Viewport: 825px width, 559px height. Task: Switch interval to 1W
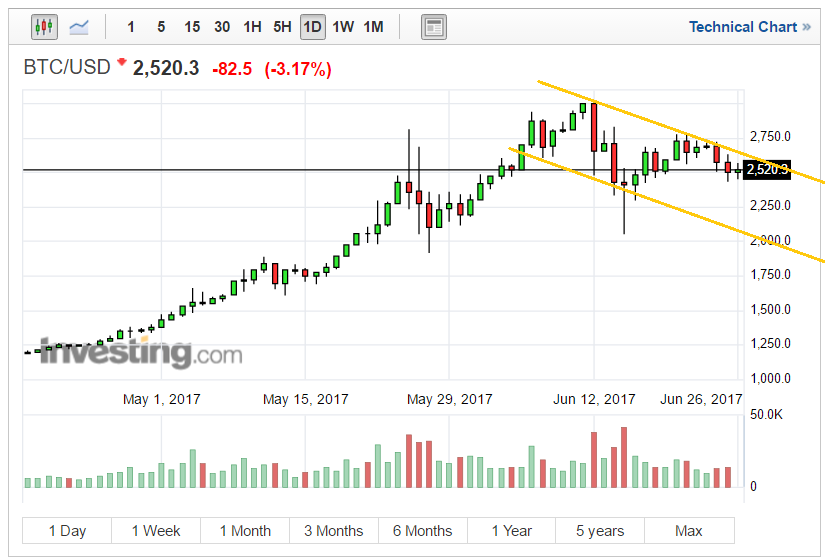(x=343, y=27)
